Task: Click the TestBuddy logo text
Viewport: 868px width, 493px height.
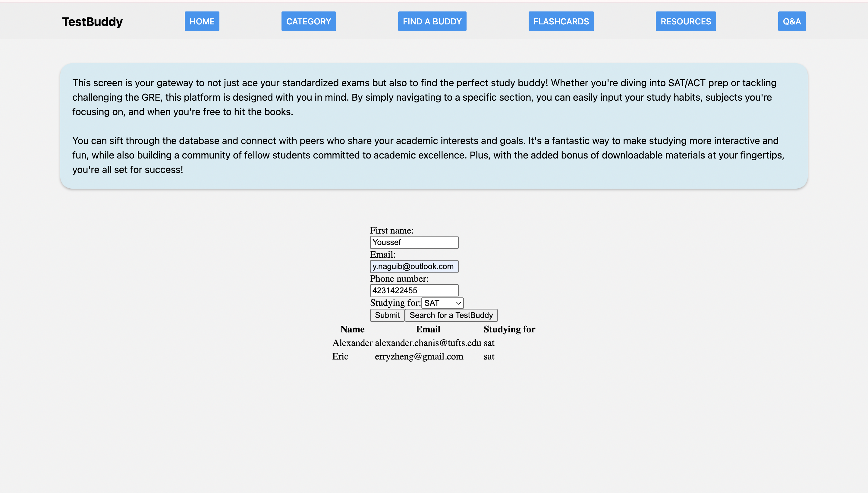Action: pyautogui.click(x=92, y=21)
